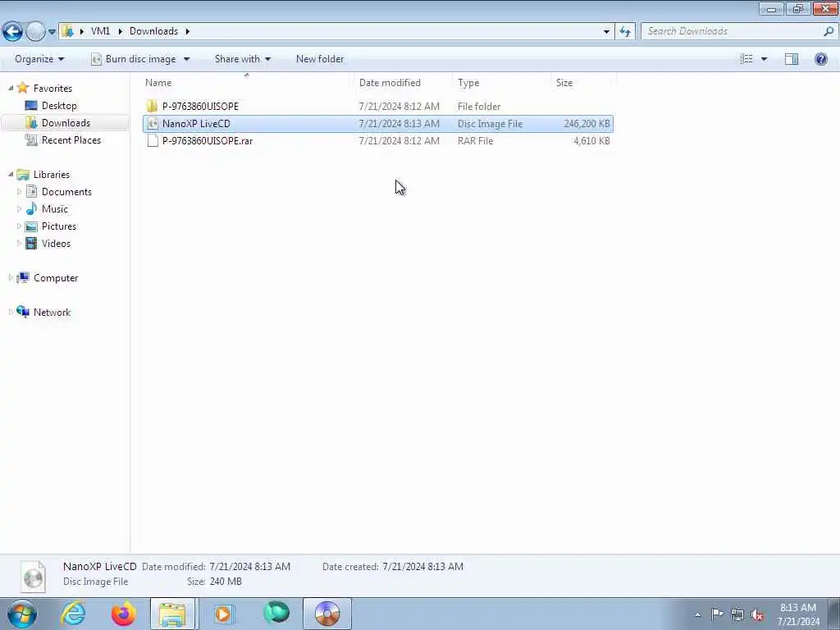Expand the Computer node
The image size is (840, 630).
[11, 277]
